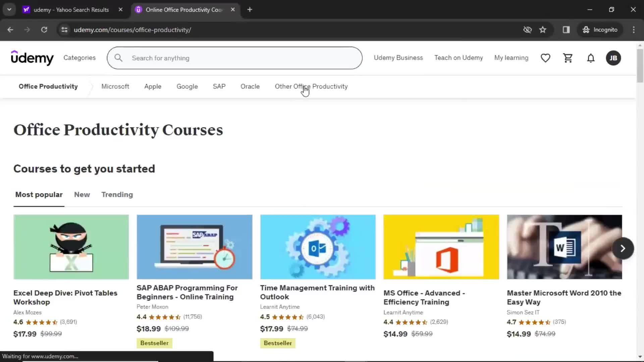Select the Most Popular tab
Image resolution: width=644 pixels, height=362 pixels.
pos(39,194)
